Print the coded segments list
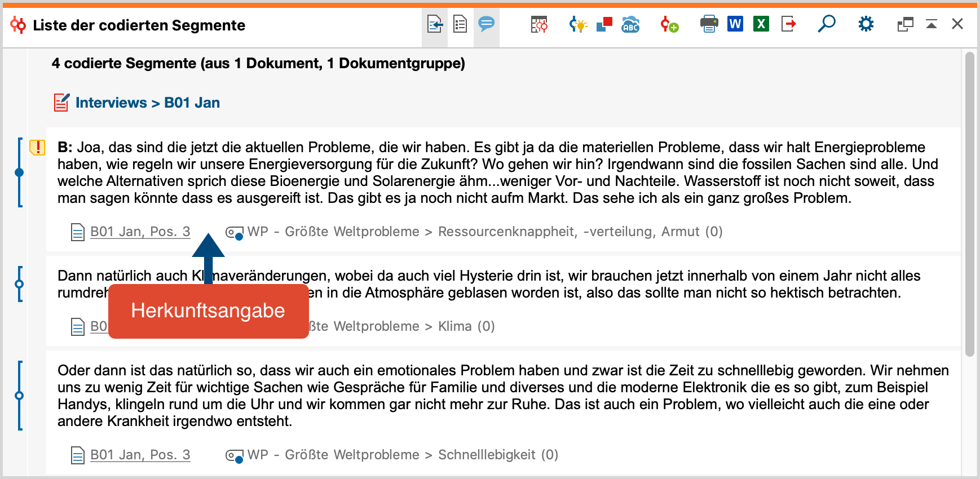This screenshot has width=980, height=479. click(709, 24)
